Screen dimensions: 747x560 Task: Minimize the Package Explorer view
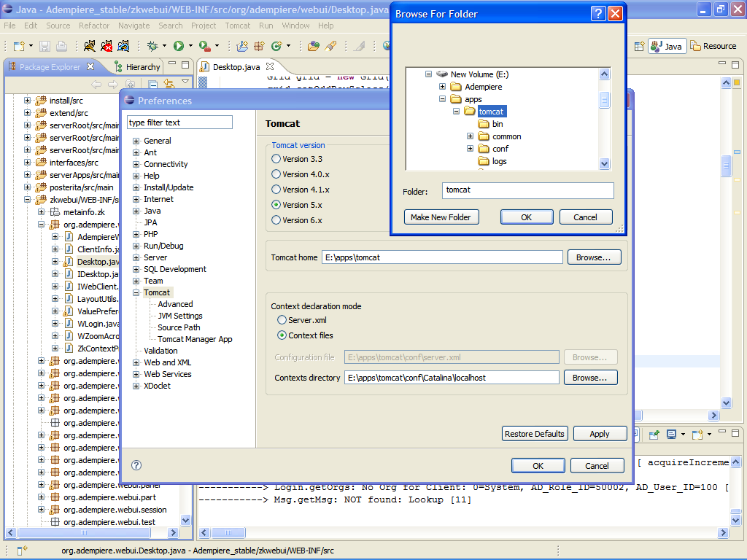pyautogui.click(x=172, y=63)
